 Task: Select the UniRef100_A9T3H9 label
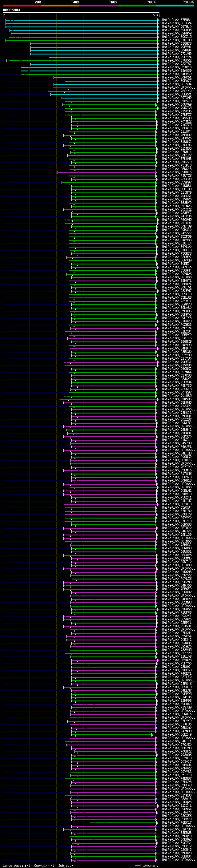[177, 98]
